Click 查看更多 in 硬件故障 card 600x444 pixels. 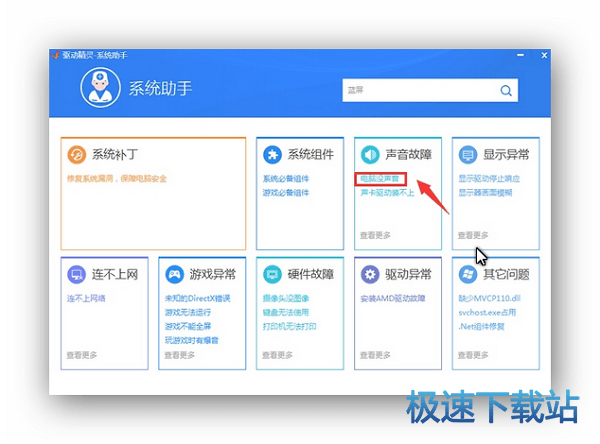277,355
